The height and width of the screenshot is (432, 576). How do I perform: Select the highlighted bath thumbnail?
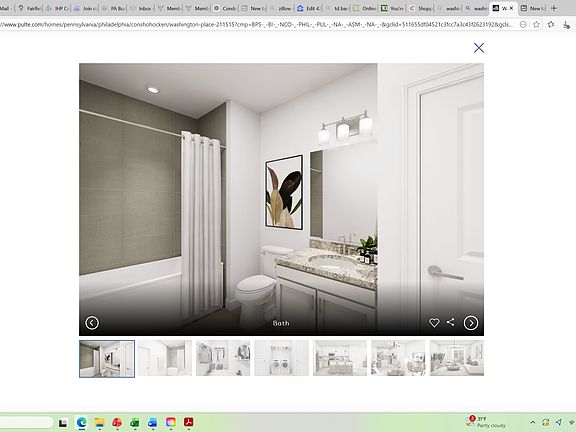click(x=107, y=359)
